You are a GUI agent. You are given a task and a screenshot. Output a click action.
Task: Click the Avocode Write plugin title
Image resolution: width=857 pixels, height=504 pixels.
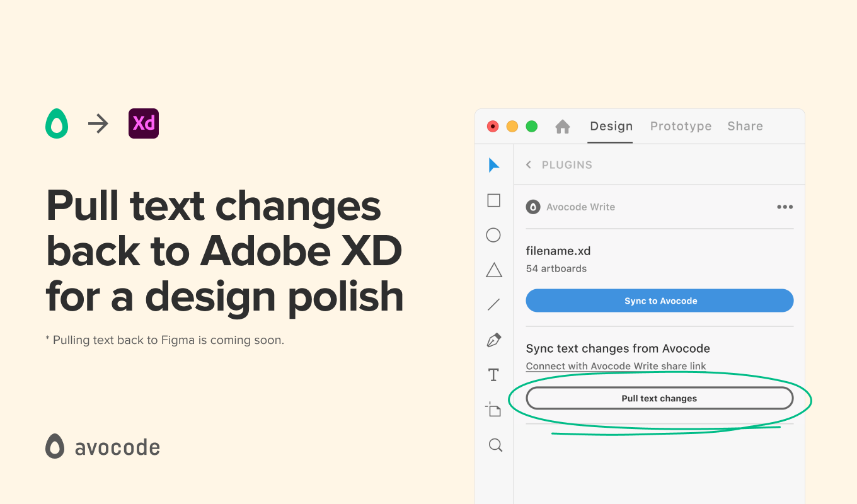tap(580, 207)
